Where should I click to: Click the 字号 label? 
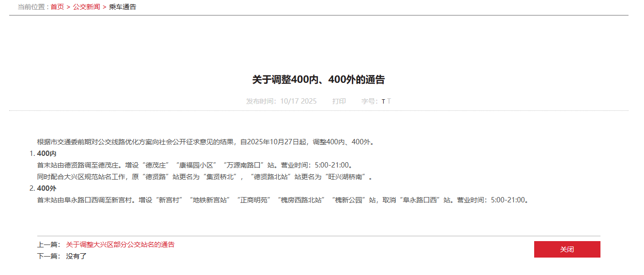[370, 101]
